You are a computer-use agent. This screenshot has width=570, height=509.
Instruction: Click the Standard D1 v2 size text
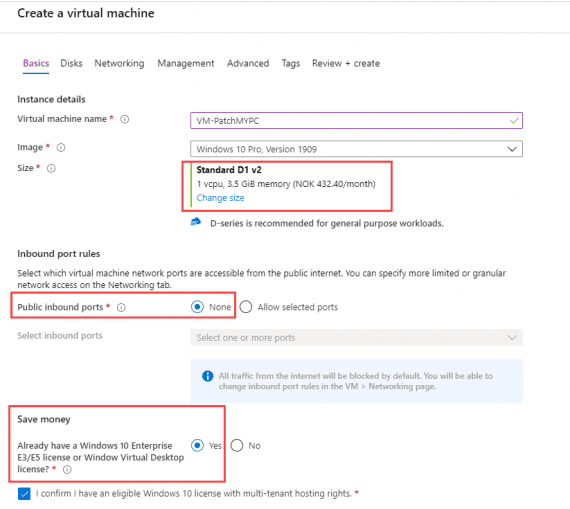(229, 170)
